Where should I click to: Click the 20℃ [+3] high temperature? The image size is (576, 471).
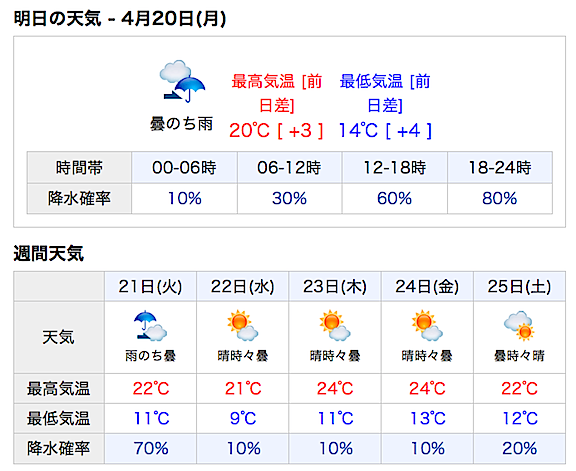pos(276,130)
